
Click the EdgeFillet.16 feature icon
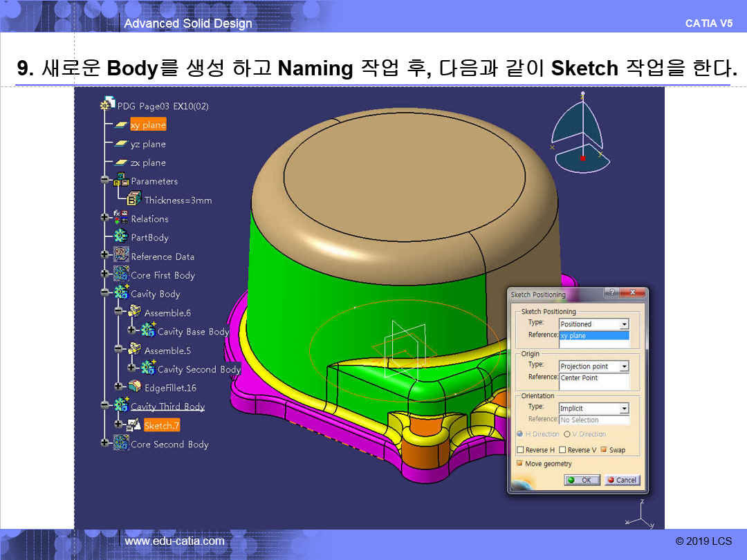coord(134,387)
